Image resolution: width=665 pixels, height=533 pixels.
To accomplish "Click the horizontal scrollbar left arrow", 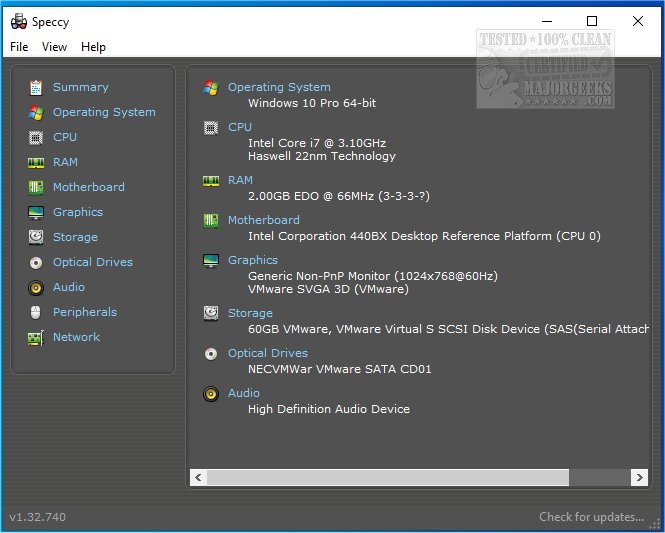I will 198,478.
